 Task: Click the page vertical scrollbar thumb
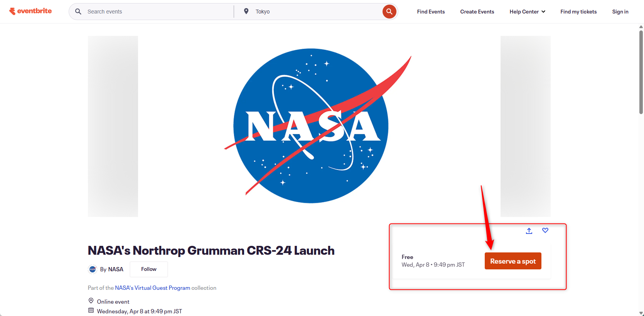pos(641,72)
